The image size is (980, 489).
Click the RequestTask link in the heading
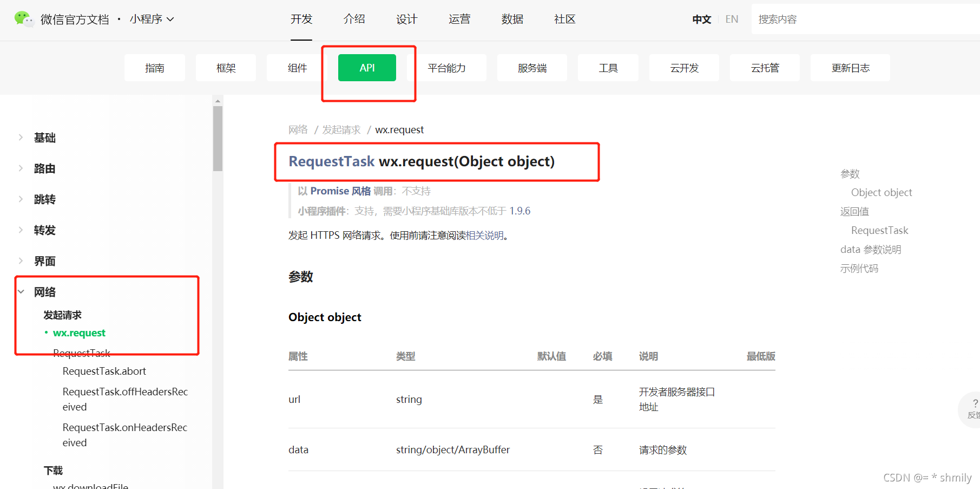pos(331,161)
